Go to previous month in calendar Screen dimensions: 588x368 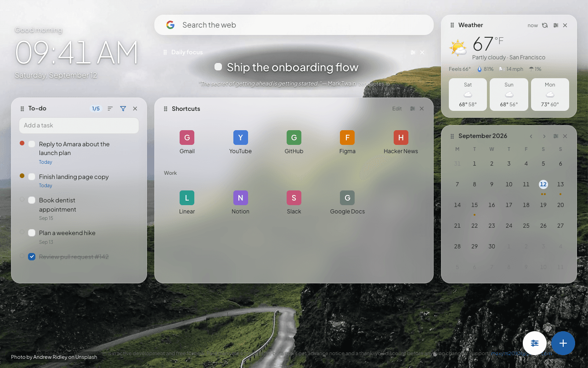tap(531, 136)
